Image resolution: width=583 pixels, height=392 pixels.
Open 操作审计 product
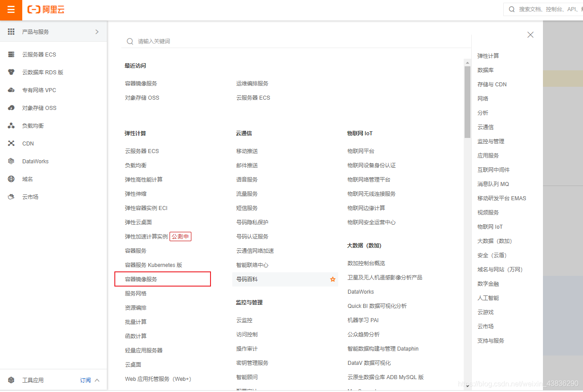(247, 348)
